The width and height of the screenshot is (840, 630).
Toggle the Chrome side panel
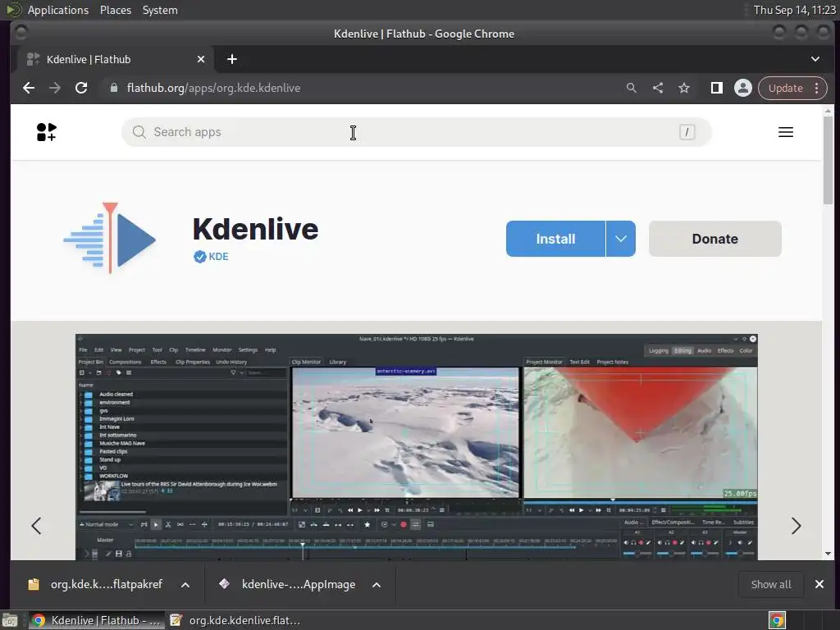[x=716, y=88]
